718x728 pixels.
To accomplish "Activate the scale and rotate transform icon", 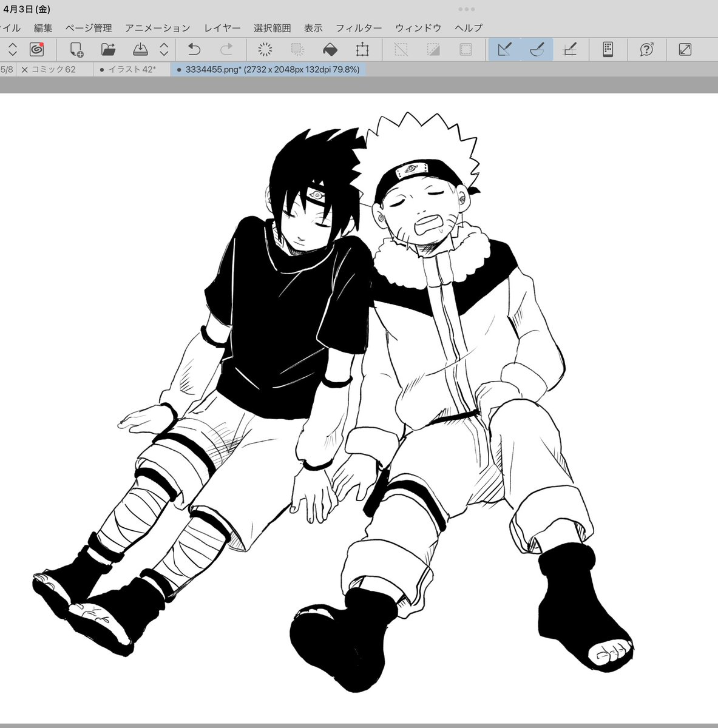I will pyautogui.click(x=362, y=49).
